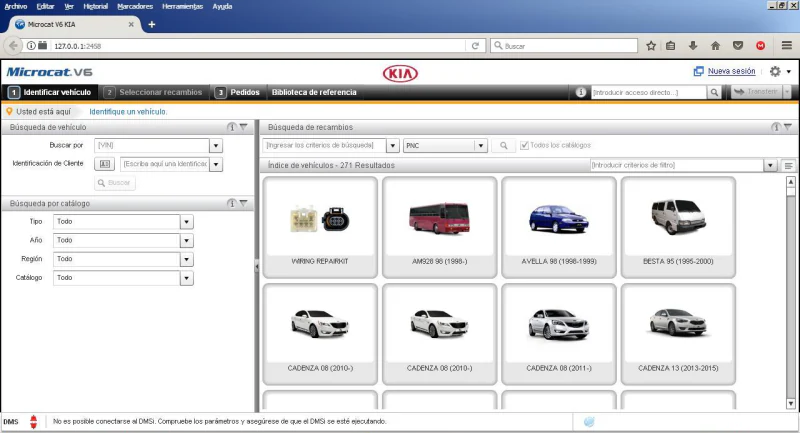Viewport: 800px width, 433px height.
Task: Click the list view icon next to filter
Action: (788, 165)
